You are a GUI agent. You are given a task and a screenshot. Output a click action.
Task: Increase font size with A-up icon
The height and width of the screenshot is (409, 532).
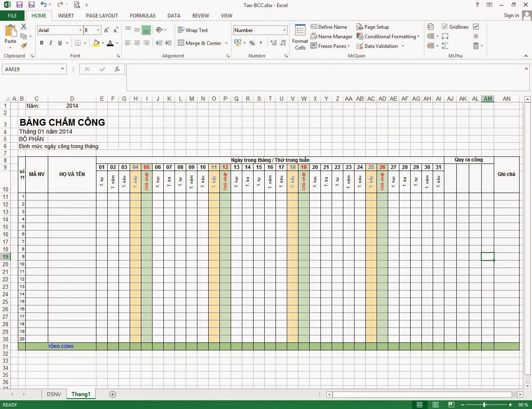[x=106, y=30]
